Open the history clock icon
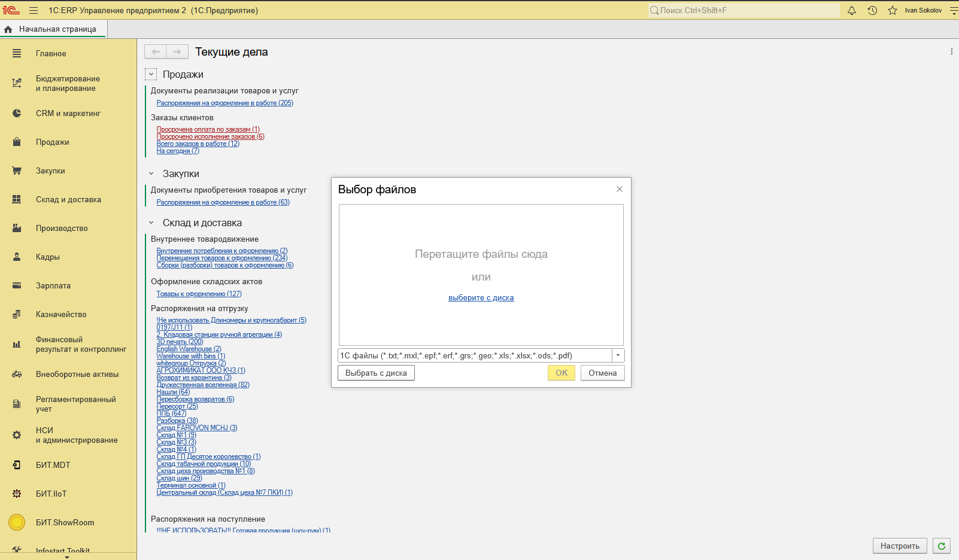The width and height of the screenshot is (959, 560). (x=872, y=10)
